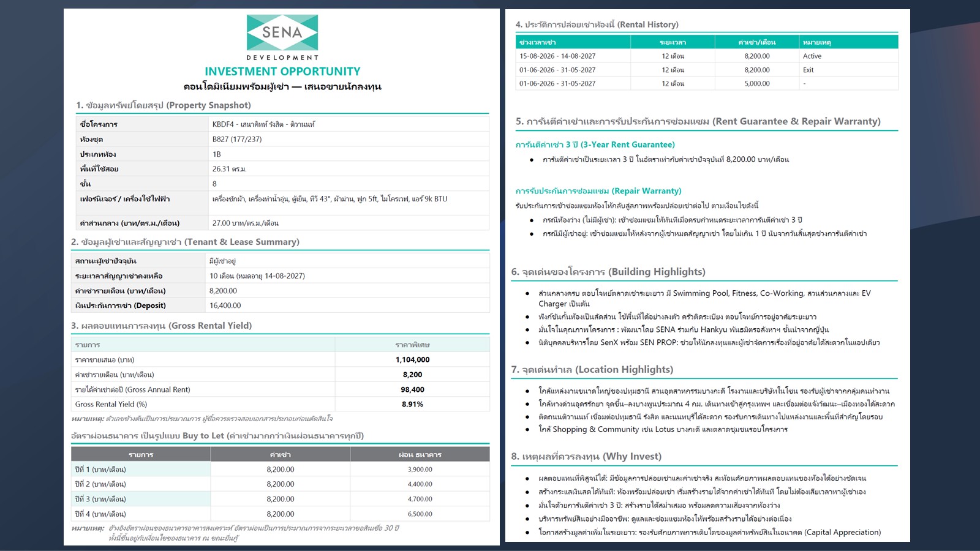This screenshot has width=980, height=551.
Task: Click year 1 bank installment 3,900.00
Action: click(x=420, y=470)
